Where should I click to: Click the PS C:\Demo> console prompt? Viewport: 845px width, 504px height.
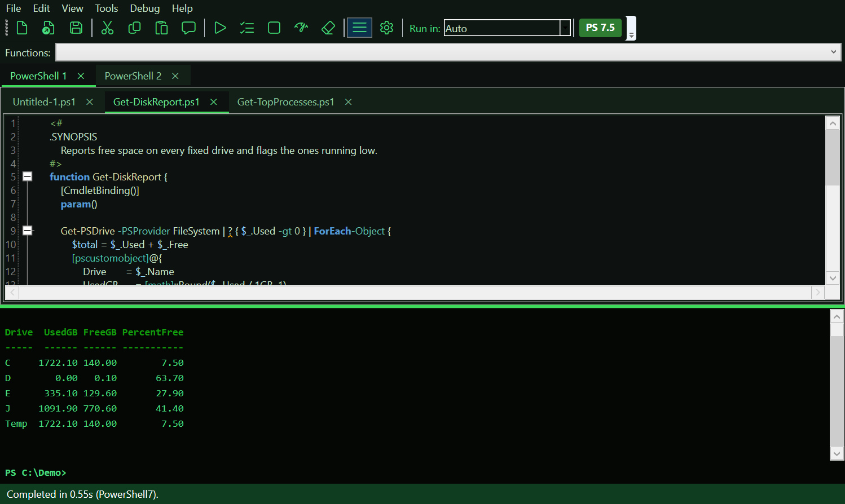(36, 473)
